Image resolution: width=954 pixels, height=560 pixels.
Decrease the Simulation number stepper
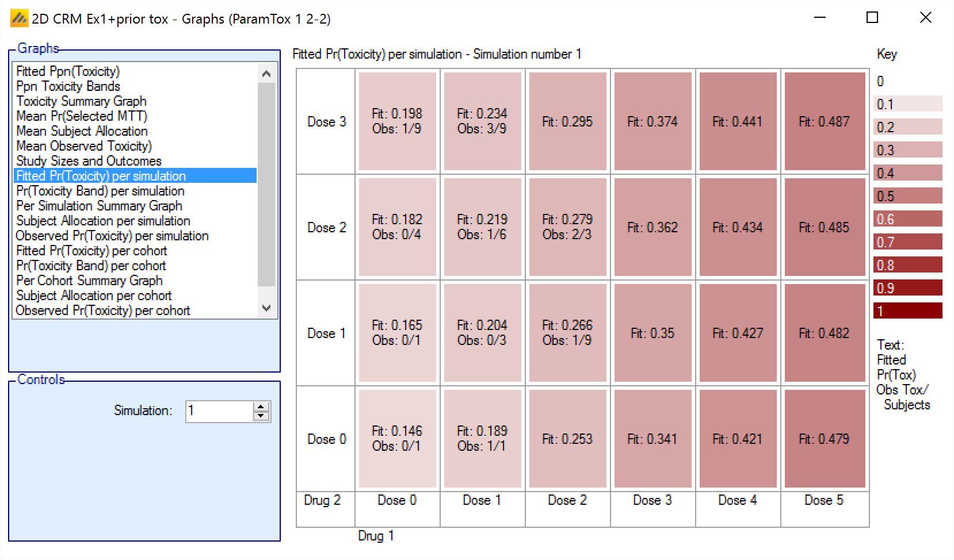(261, 416)
